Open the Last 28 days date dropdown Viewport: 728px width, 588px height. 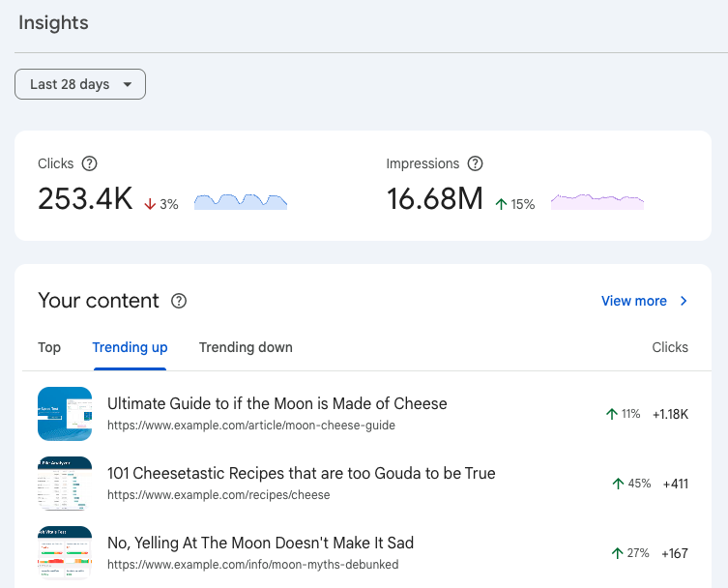click(80, 84)
